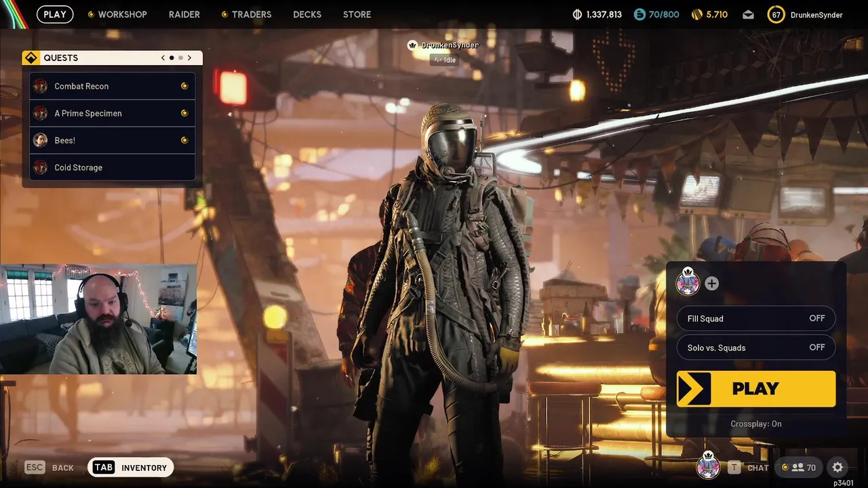Click the A Prime Specimen trader portrait icon
Screen dimensions: 868x488
[41, 113]
